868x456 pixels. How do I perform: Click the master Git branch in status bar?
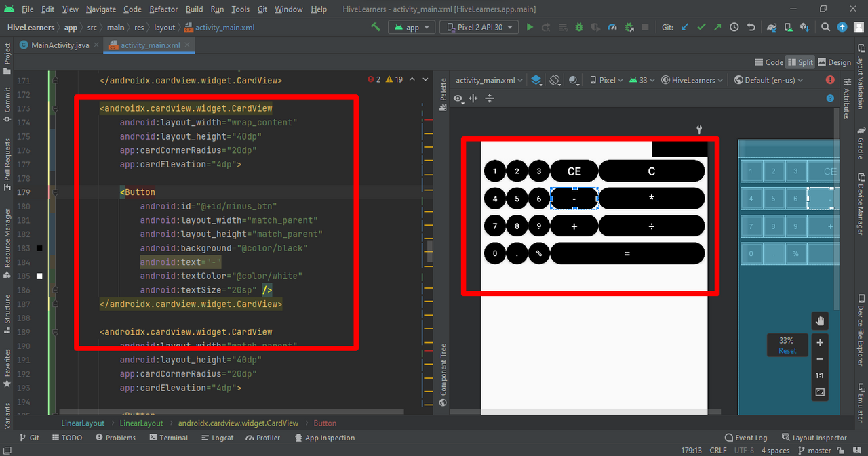click(814, 451)
